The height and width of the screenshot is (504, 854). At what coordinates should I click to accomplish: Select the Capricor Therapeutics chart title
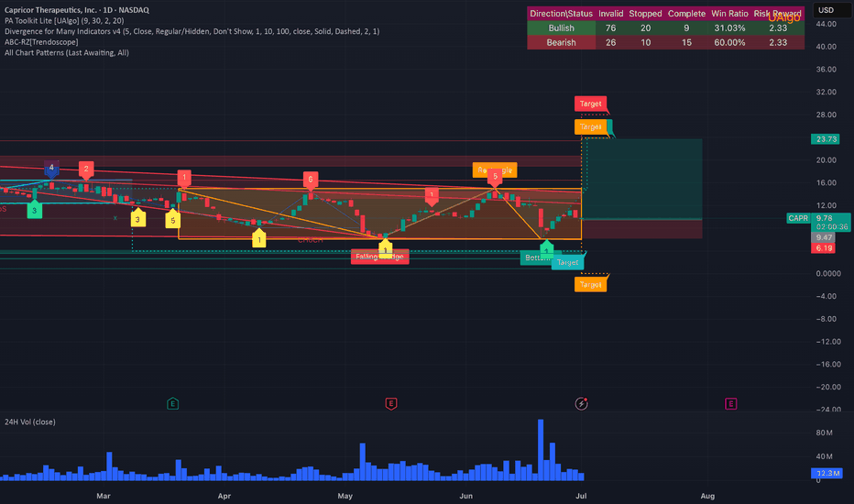pos(77,10)
